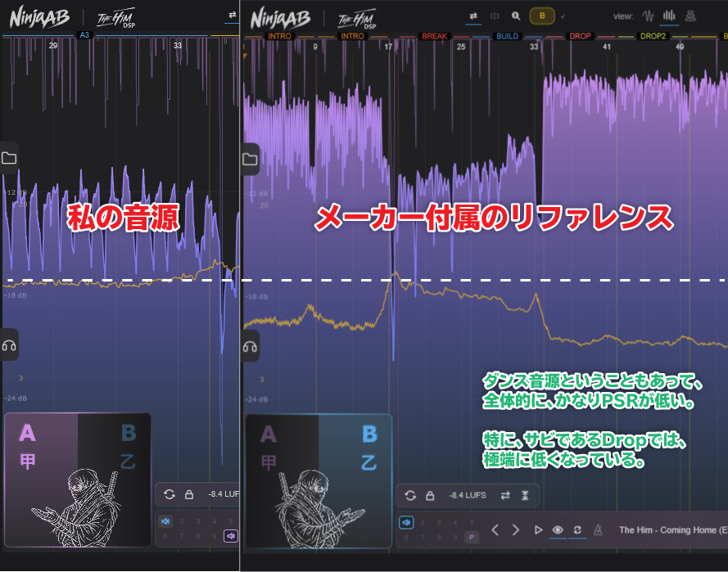728x572 pixels.
Task: Click the swap arrows icon in the left header
Action: 232,15
